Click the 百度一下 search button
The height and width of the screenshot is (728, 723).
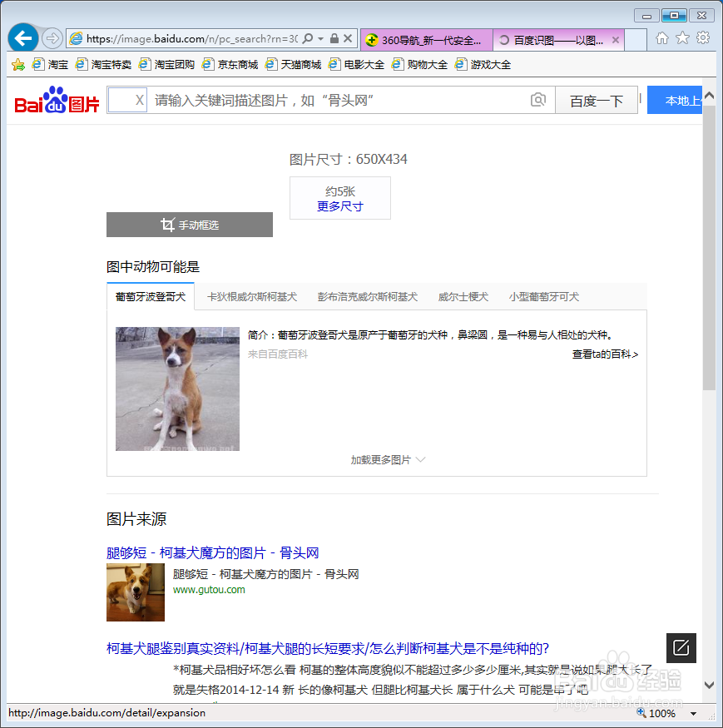[597, 100]
